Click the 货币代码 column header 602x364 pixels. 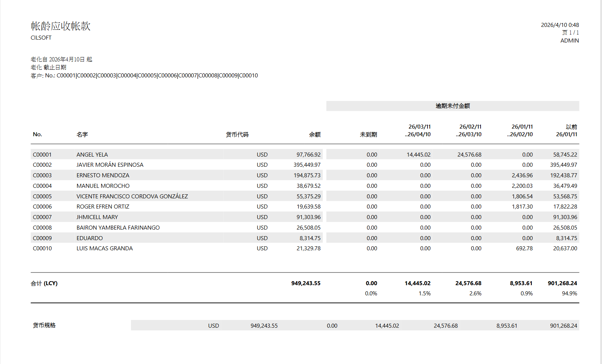coord(237,135)
